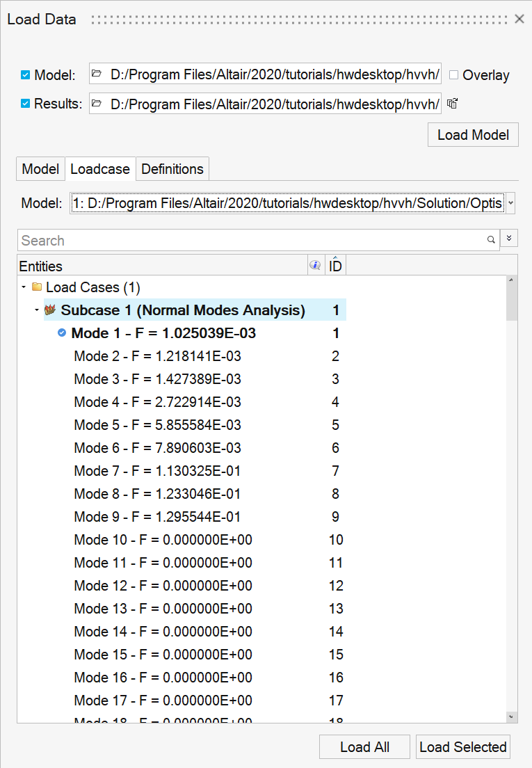
Task: Uncheck the Model checkbox
Action: click(26, 74)
